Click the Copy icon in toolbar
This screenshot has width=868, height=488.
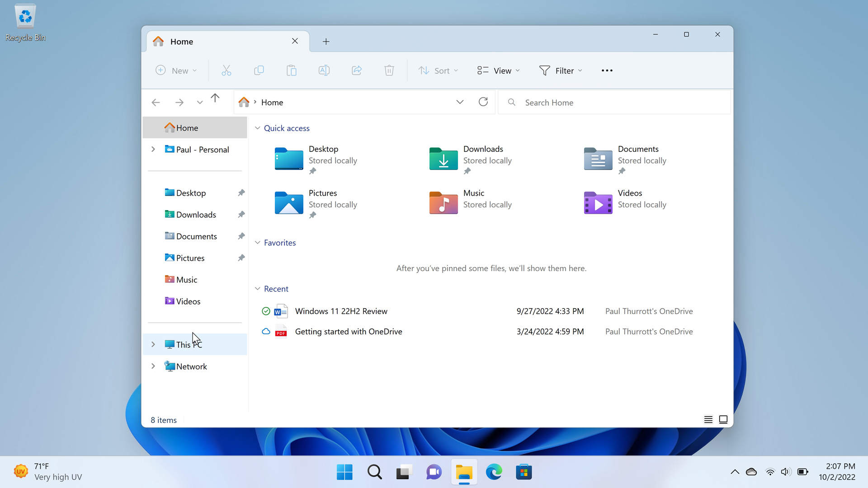tap(259, 70)
